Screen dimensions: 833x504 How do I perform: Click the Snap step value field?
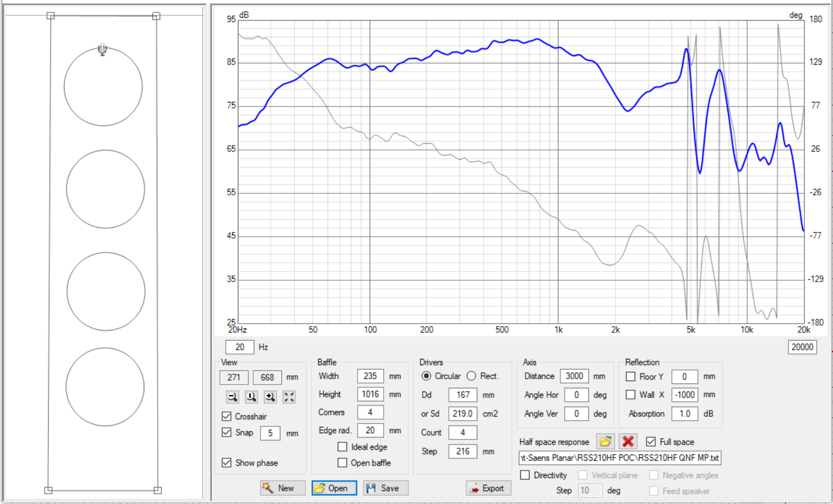click(x=270, y=433)
